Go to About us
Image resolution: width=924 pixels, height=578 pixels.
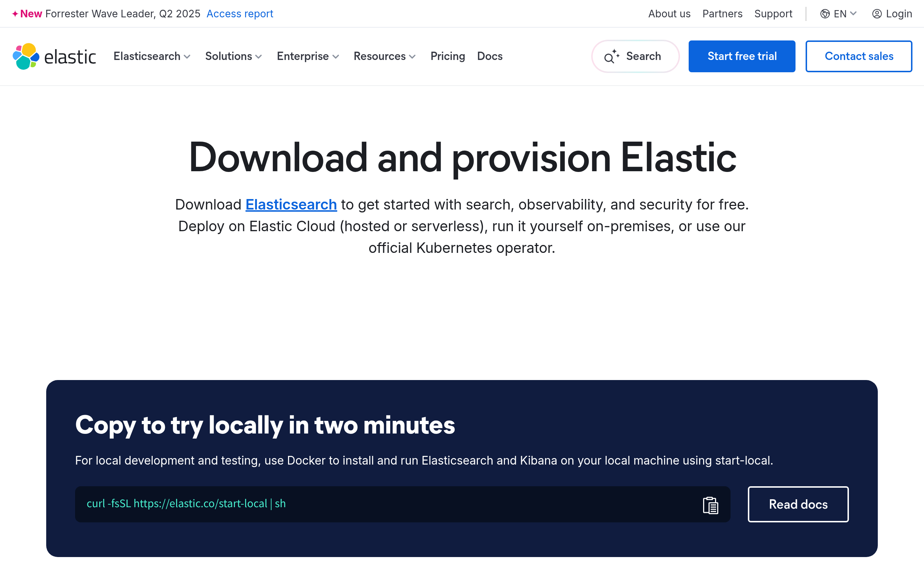pos(669,14)
